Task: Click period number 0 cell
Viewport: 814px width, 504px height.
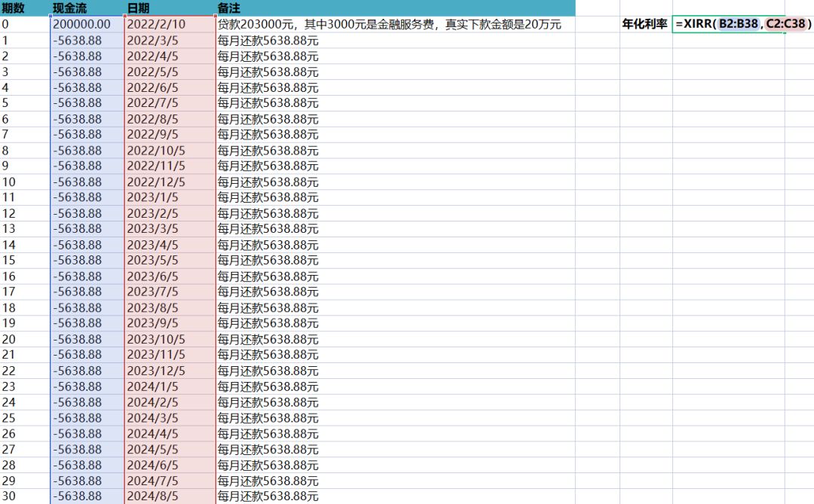Action: pyautogui.click(x=25, y=24)
